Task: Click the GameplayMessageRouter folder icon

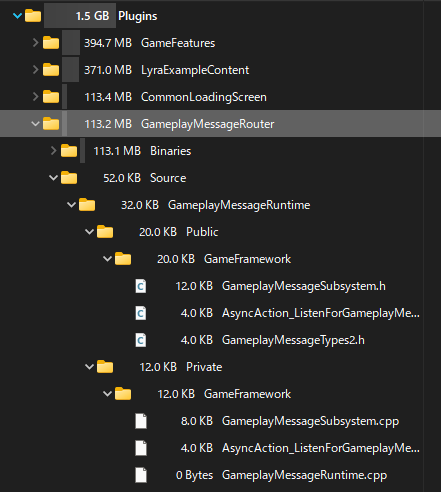Action: click(51, 124)
